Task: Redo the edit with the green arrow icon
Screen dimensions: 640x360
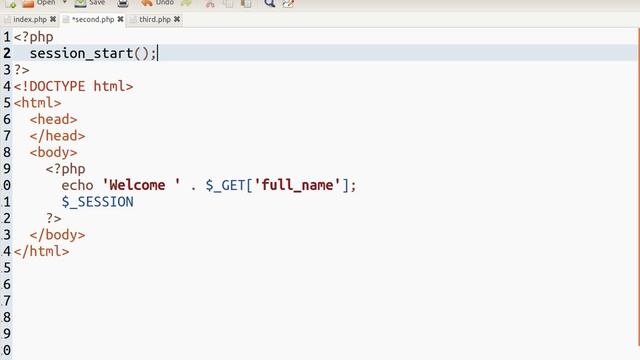Action: tap(187, 4)
